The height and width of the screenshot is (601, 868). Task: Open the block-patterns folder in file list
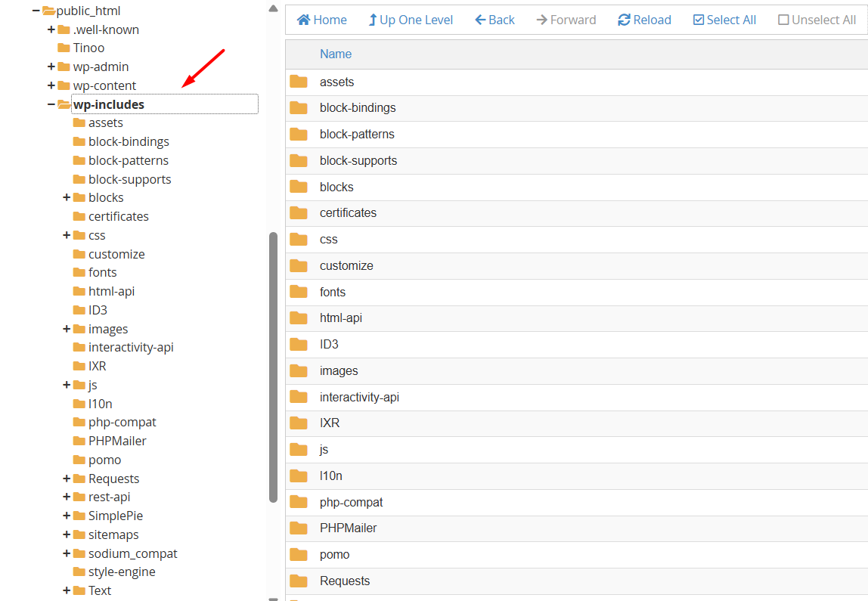click(357, 135)
